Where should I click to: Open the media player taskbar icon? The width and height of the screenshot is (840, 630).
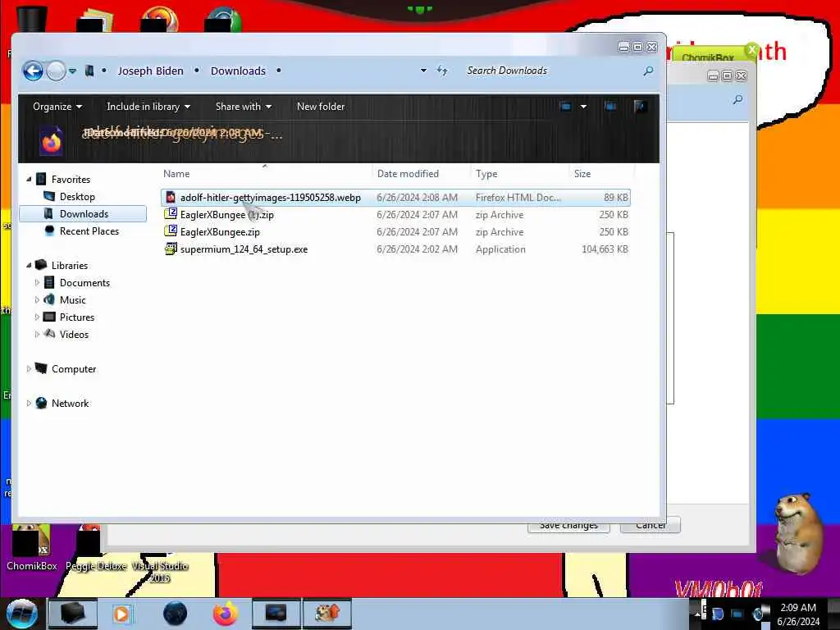pyautogui.click(x=121, y=614)
